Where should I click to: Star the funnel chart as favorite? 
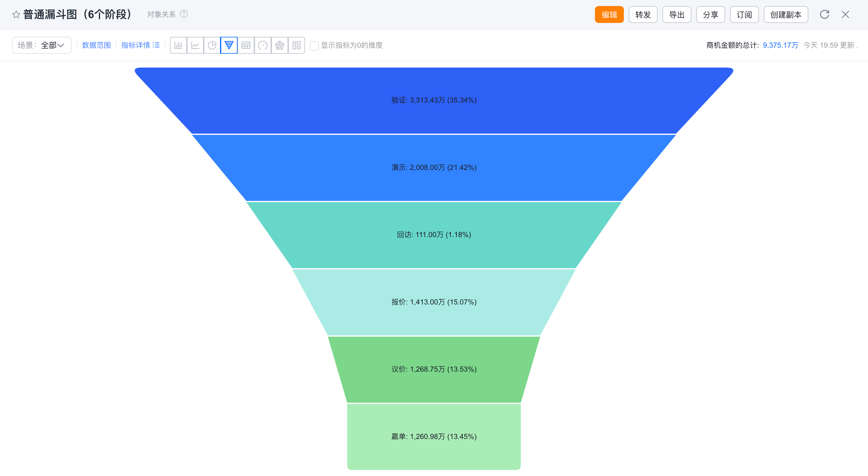point(16,14)
